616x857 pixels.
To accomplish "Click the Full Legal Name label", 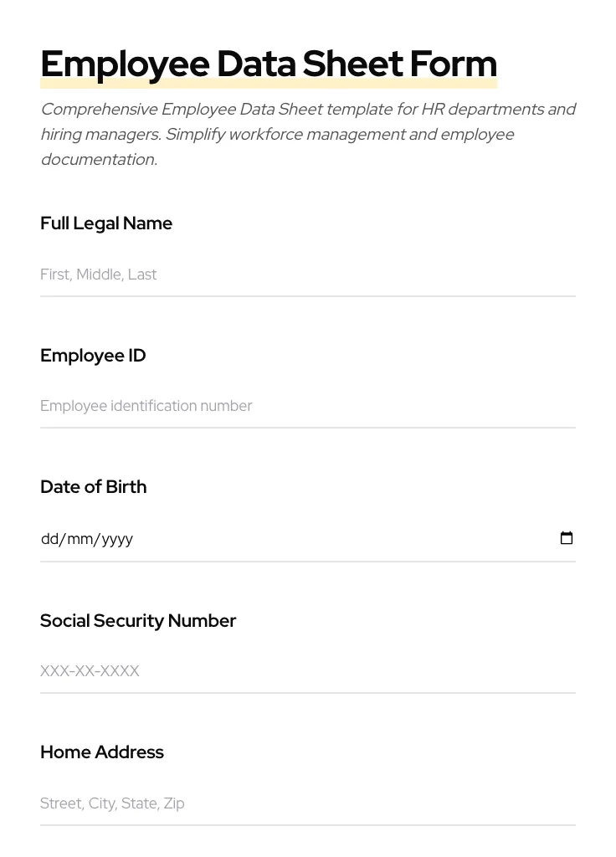I will [106, 223].
